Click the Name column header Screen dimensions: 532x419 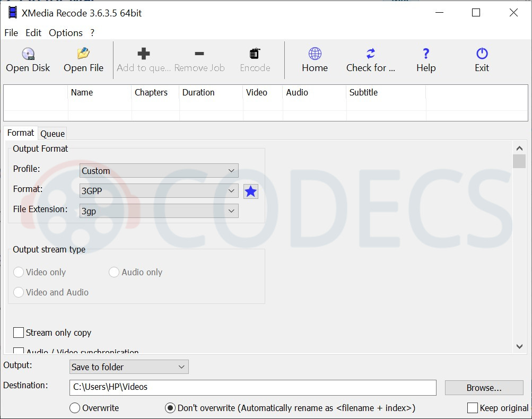coord(100,93)
